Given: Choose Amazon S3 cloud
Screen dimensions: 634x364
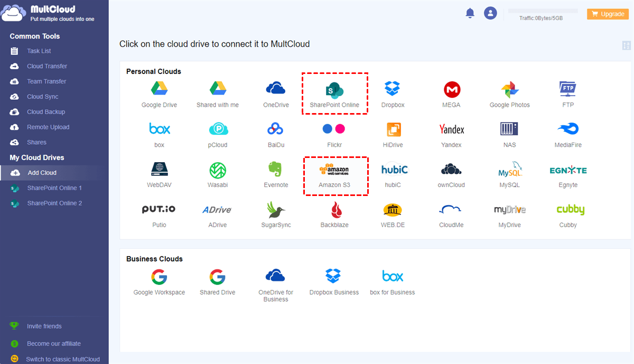Looking at the screenshot, I should click(x=334, y=174).
